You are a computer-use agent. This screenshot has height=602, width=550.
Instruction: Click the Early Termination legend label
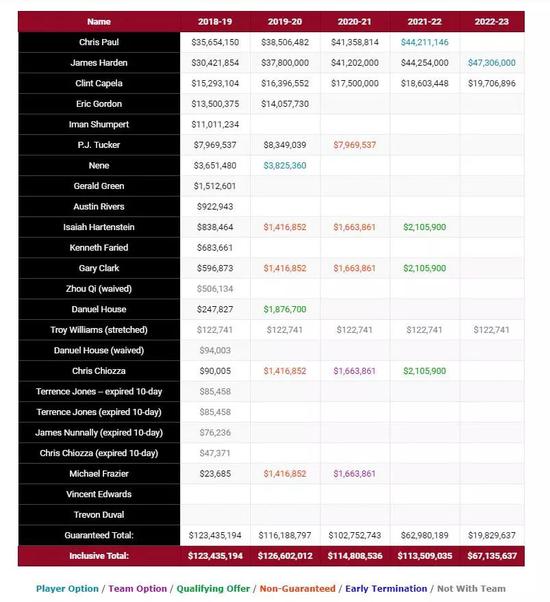coord(386,589)
